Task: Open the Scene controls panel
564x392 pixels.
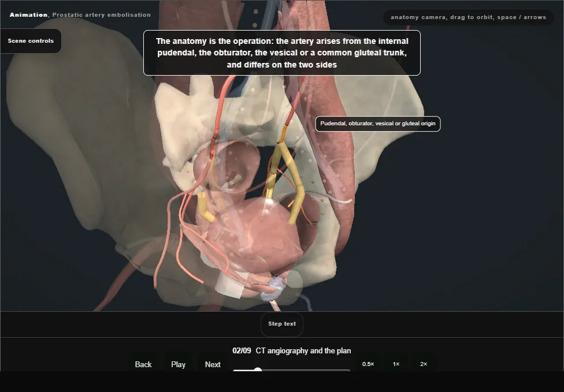Action: tap(31, 41)
